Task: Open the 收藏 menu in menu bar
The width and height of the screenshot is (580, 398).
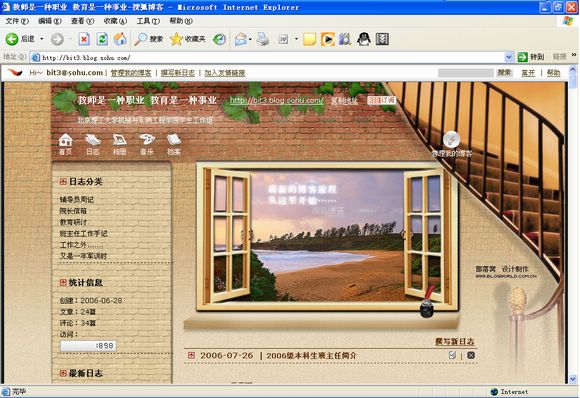Action: point(115,21)
